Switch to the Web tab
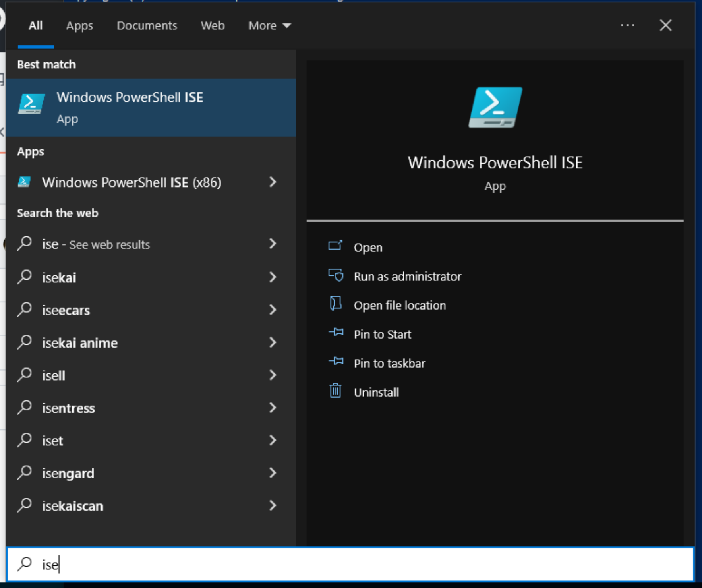 tap(212, 26)
